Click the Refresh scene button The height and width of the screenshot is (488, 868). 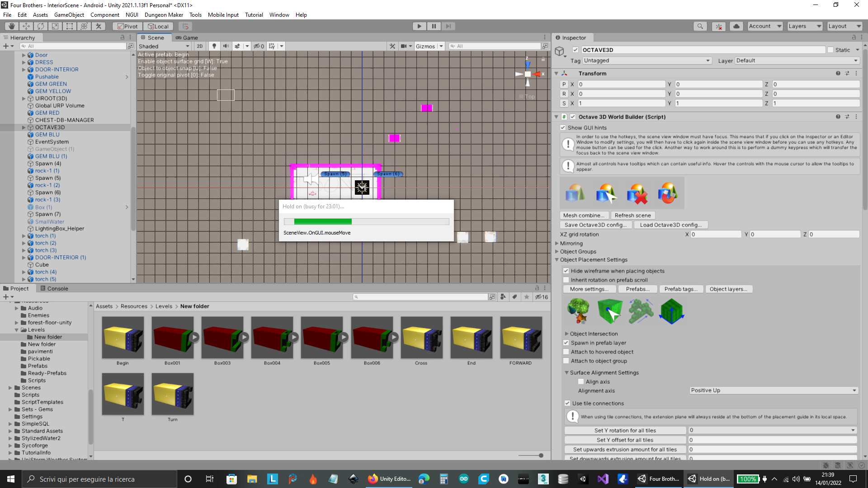pyautogui.click(x=633, y=216)
